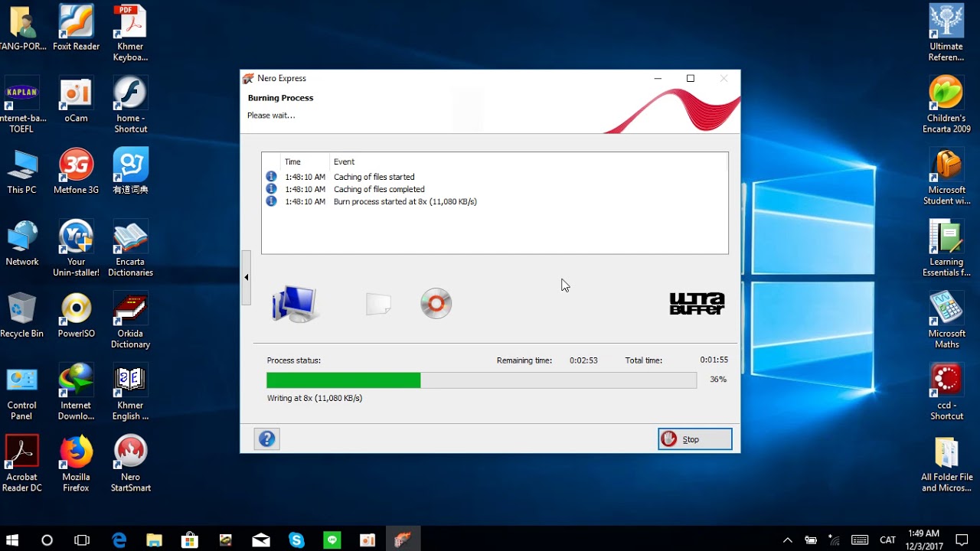Click the Stop burning button
The image size is (980, 551).
[x=694, y=439]
